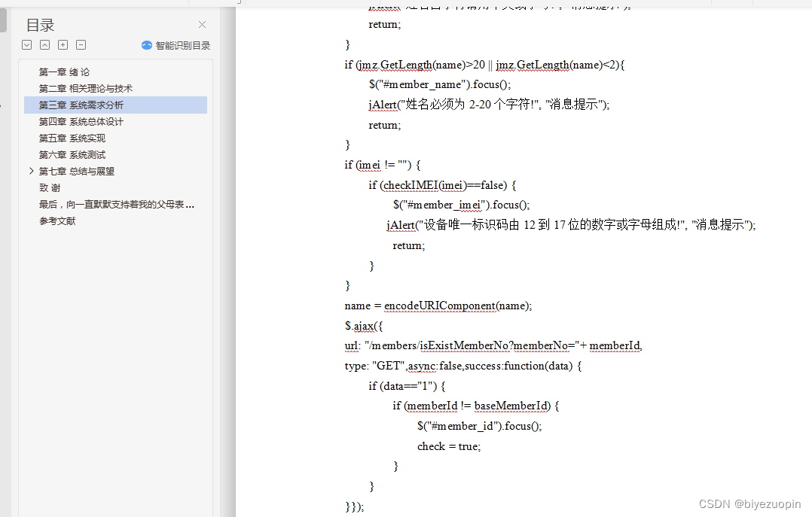
Task: Click the 最后，向一直默默支持着我的父母表… entry
Action: [x=115, y=205]
